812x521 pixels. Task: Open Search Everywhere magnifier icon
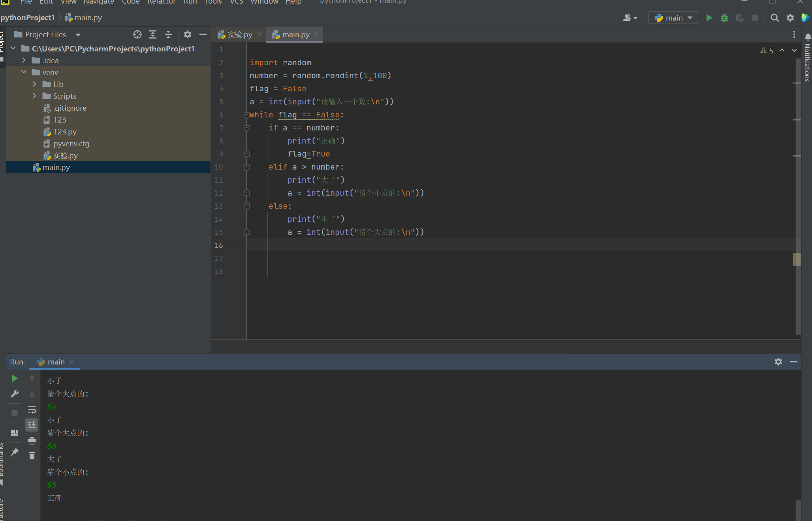tap(774, 18)
